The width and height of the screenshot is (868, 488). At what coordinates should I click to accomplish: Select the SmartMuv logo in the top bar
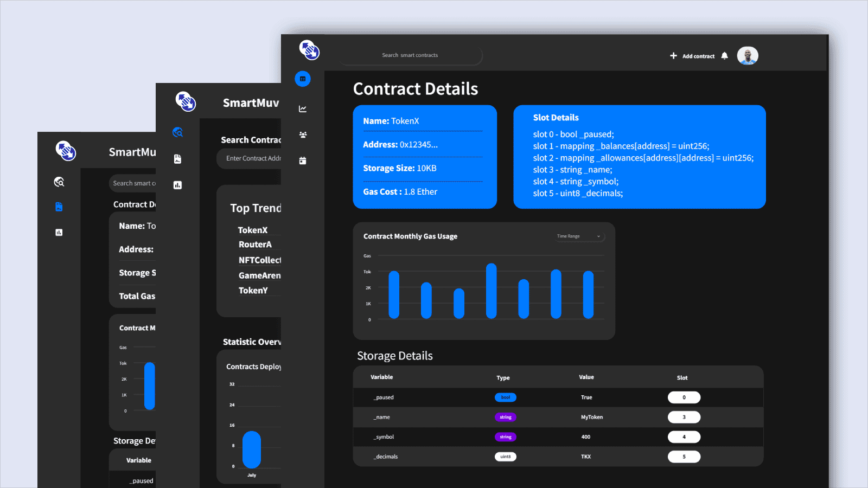click(308, 51)
